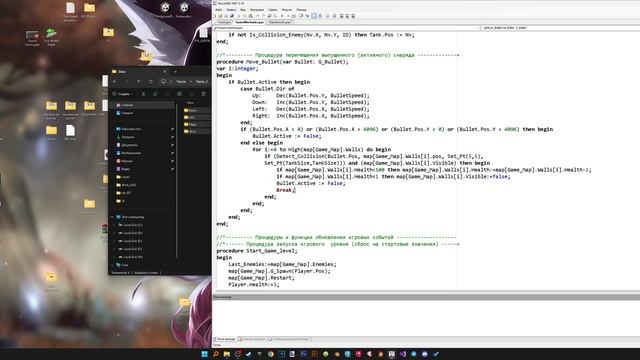Screen dimensions: 640x360
Task: Click inside the output window area
Action: 426,318
